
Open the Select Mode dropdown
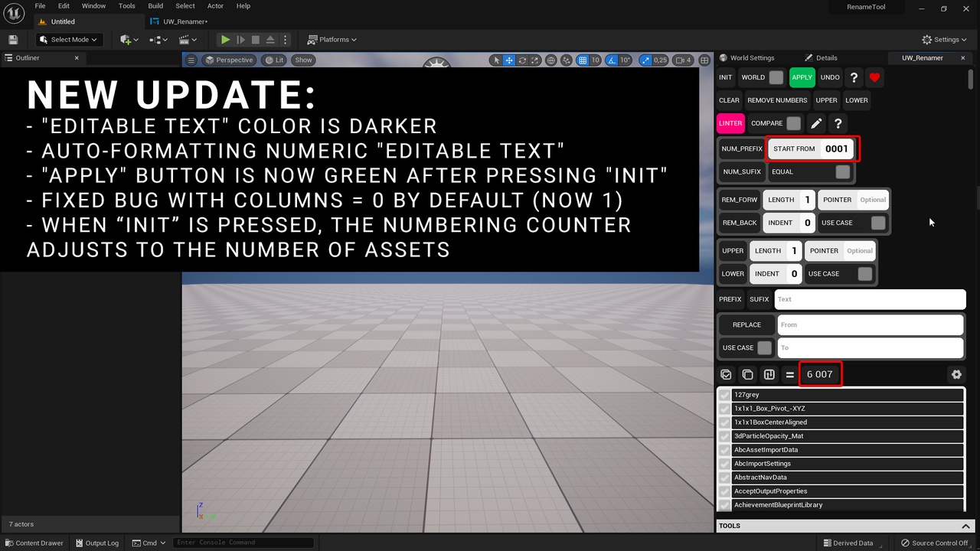click(x=69, y=40)
